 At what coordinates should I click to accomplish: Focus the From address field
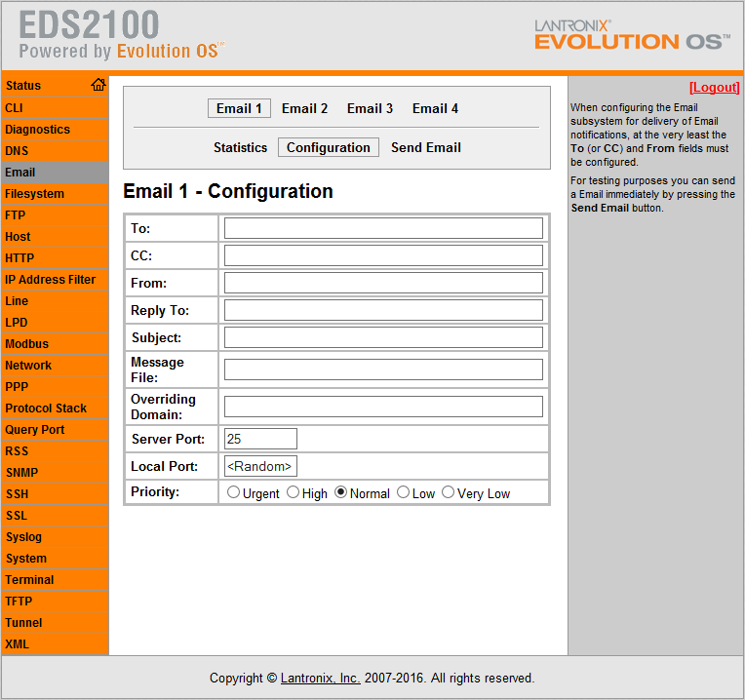click(x=383, y=283)
